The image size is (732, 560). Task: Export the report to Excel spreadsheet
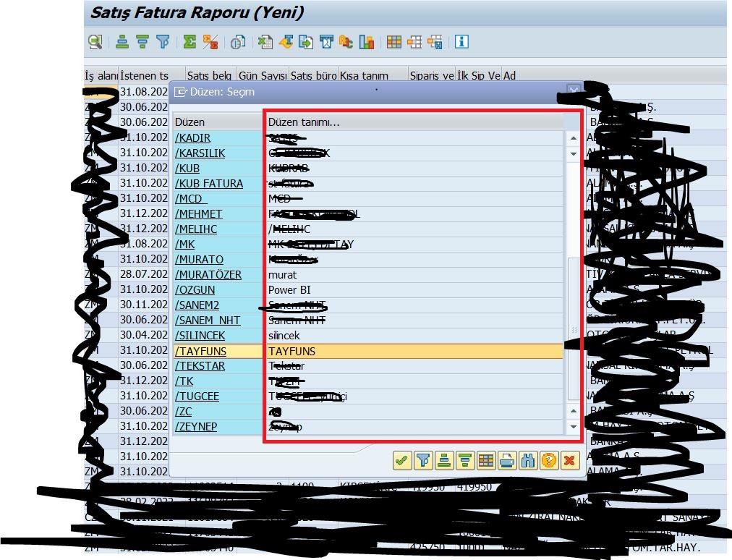(x=265, y=42)
